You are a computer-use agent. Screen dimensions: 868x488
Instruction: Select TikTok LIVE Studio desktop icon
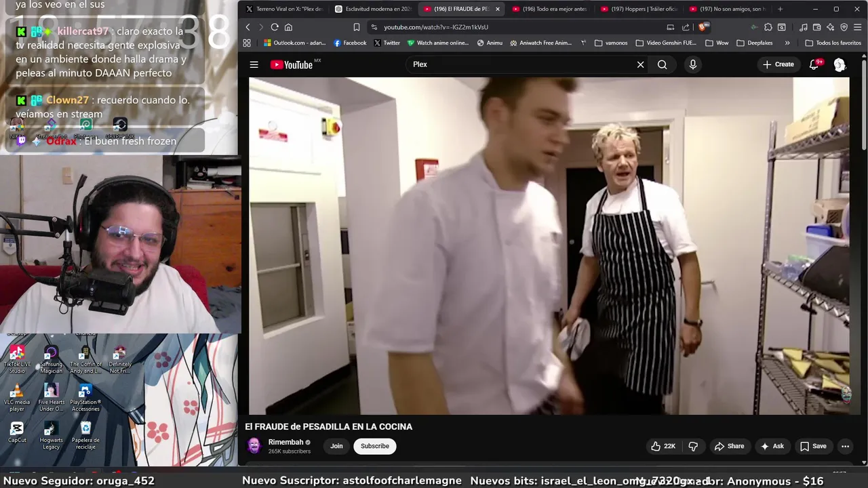coord(17,359)
